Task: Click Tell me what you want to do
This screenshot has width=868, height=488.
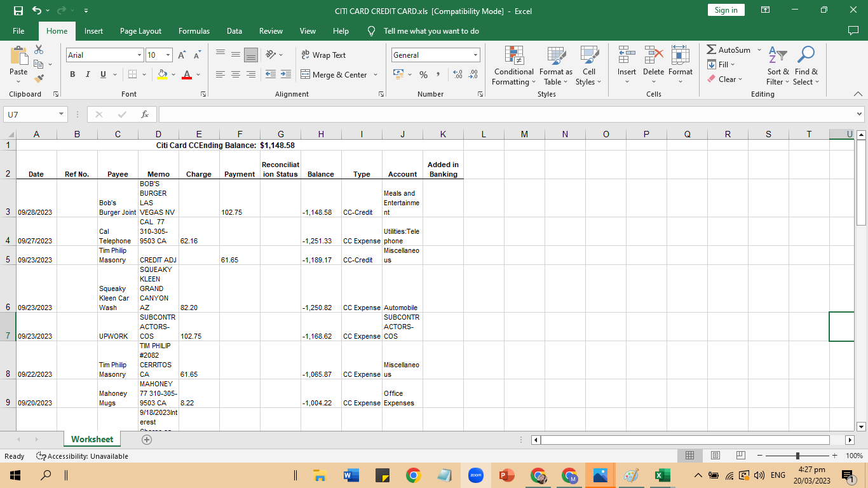Action: [x=431, y=30]
